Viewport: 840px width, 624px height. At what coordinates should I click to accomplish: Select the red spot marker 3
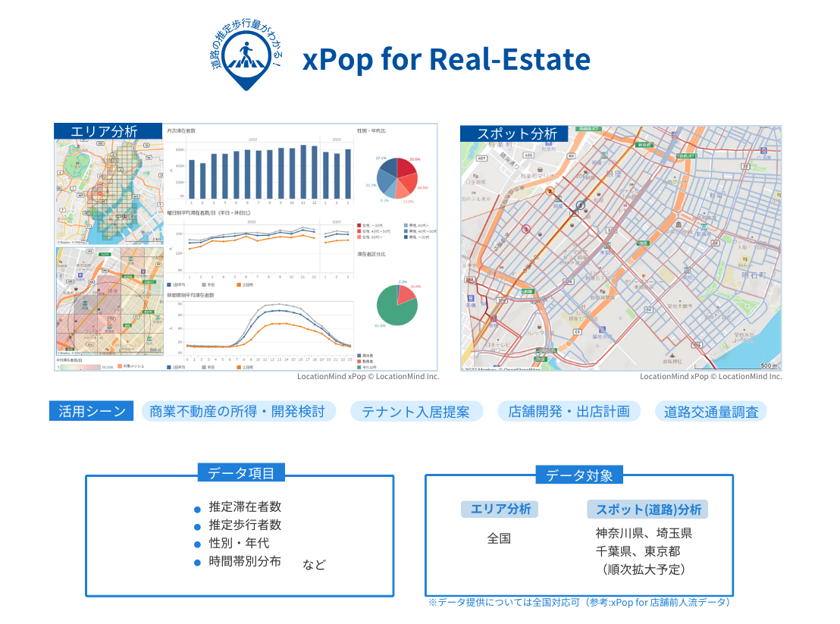525,228
